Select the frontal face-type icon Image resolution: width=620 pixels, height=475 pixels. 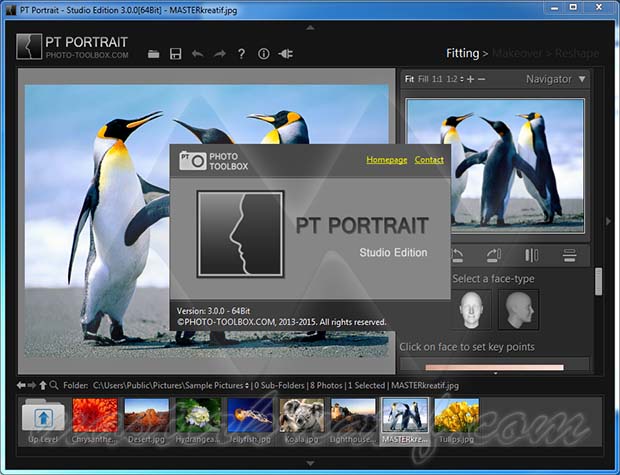[471, 310]
